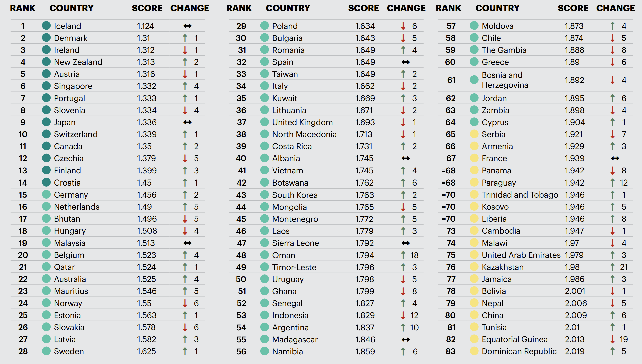Click the dark teal dot beside Croatia
The height and width of the screenshot is (364, 642).
click(46, 182)
